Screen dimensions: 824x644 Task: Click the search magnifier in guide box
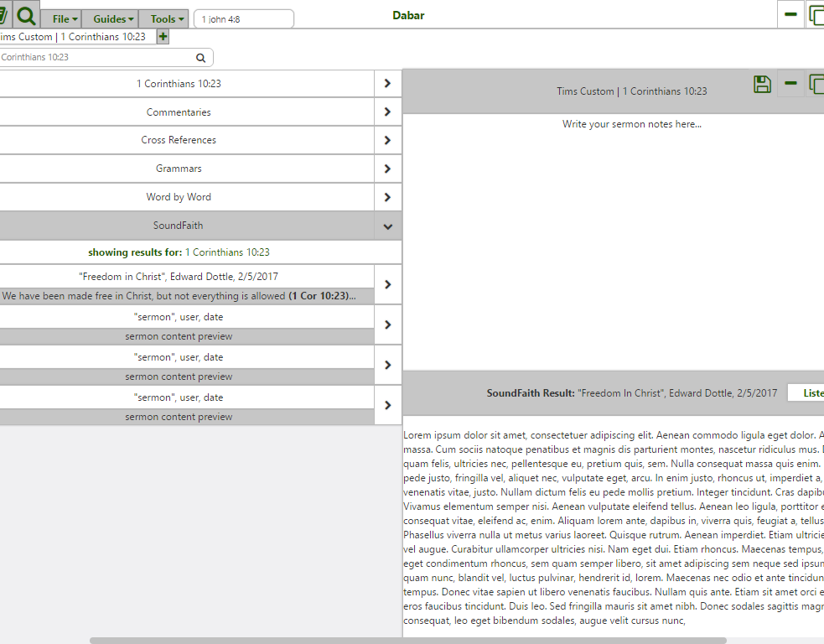point(200,58)
